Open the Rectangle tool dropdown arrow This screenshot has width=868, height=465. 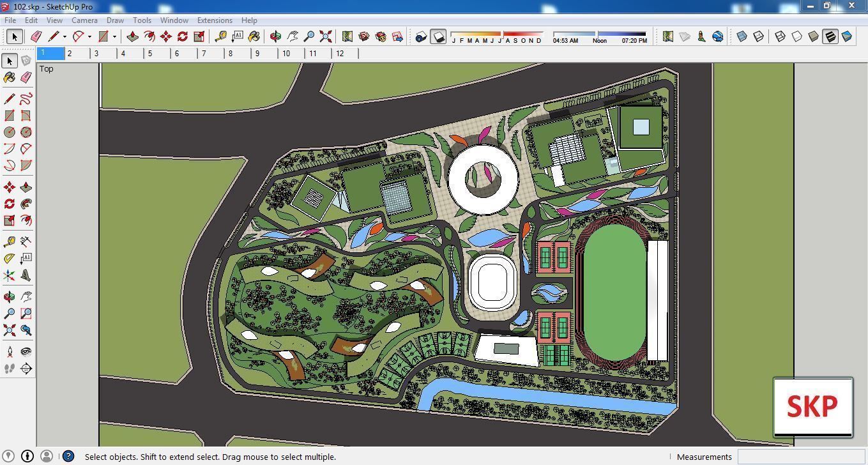point(115,36)
